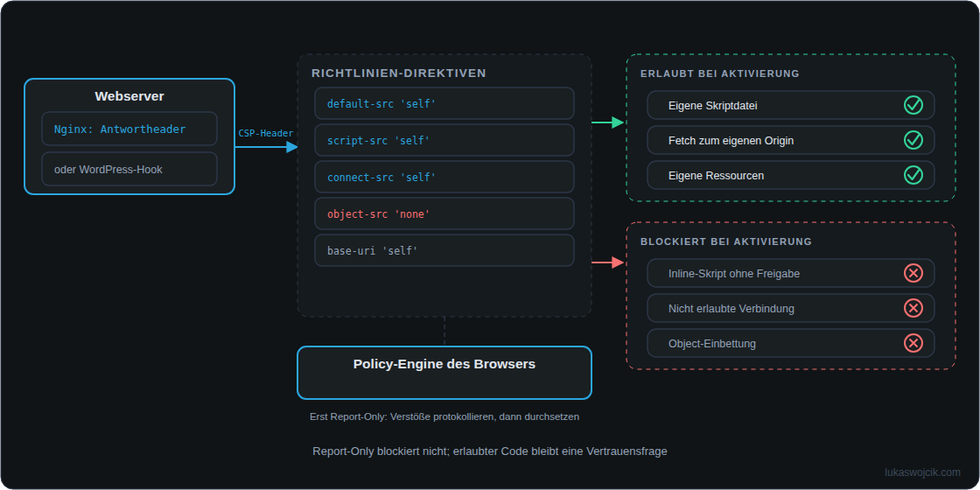This screenshot has height=490, width=980.
Task: Click the CSP-Header arrow label
Action: 266,133
